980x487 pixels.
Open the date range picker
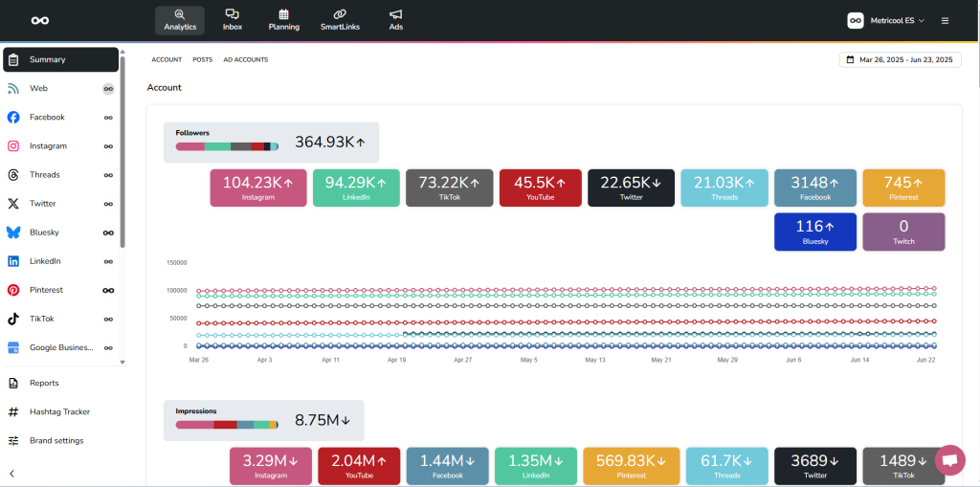pos(900,59)
